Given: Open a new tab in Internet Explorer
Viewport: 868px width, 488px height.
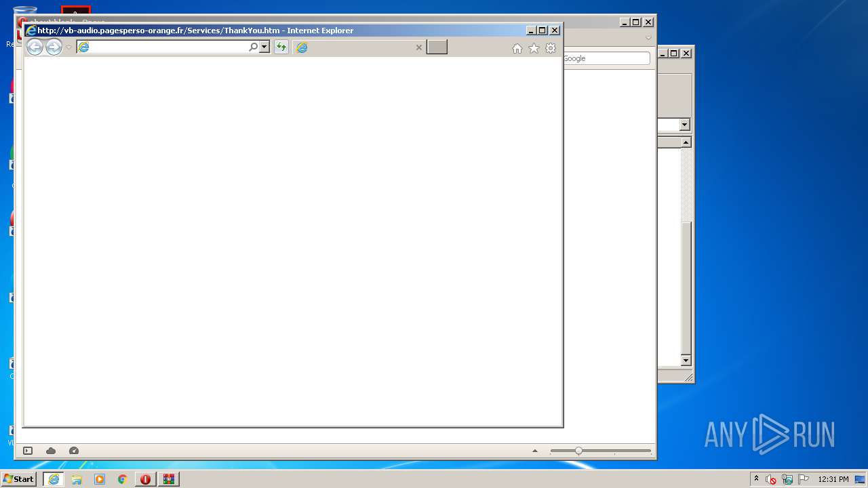Looking at the screenshot, I should click(x=437, y=47).
